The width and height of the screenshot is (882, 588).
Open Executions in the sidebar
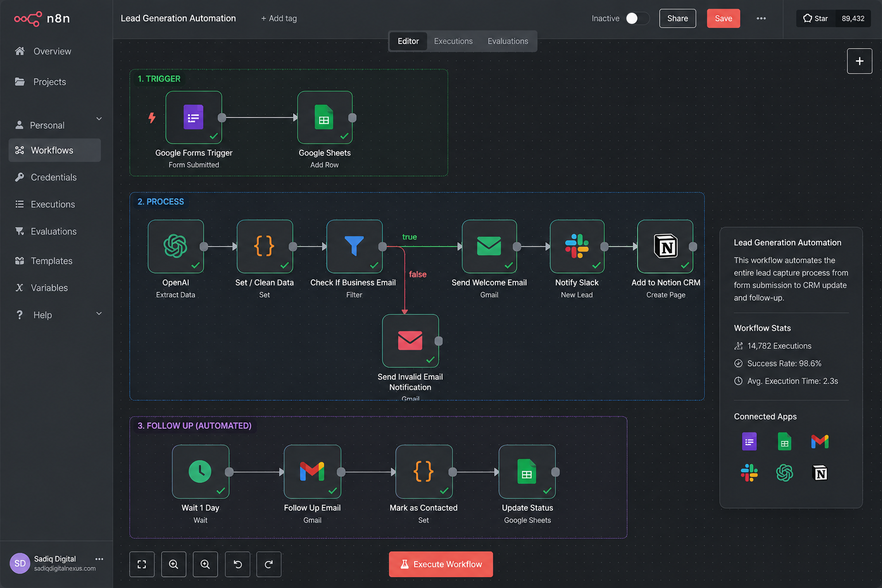pos(53,204)
